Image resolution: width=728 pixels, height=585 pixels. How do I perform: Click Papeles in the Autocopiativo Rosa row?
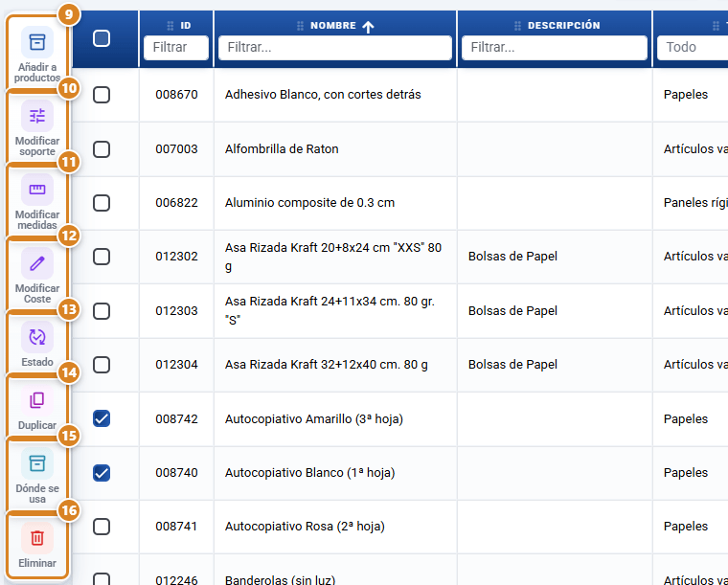tap(685, 527)
